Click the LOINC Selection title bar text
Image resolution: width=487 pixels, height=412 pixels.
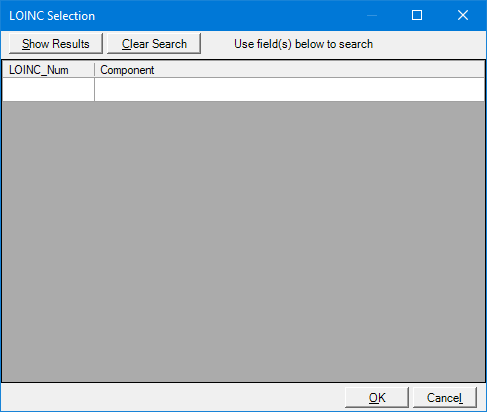tap(52, 16)
